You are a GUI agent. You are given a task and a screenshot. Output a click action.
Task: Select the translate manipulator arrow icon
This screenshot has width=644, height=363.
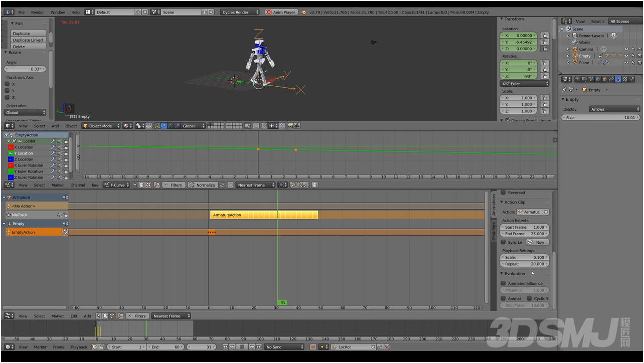pos(164,126)
